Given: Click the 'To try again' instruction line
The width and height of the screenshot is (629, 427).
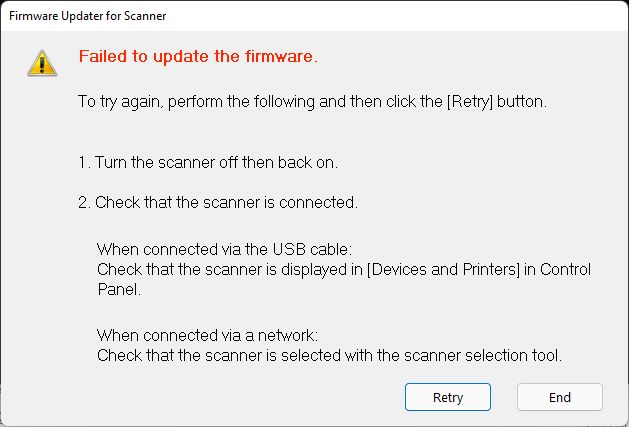Looking at the screenshot, I should click(x=312, y=102).
